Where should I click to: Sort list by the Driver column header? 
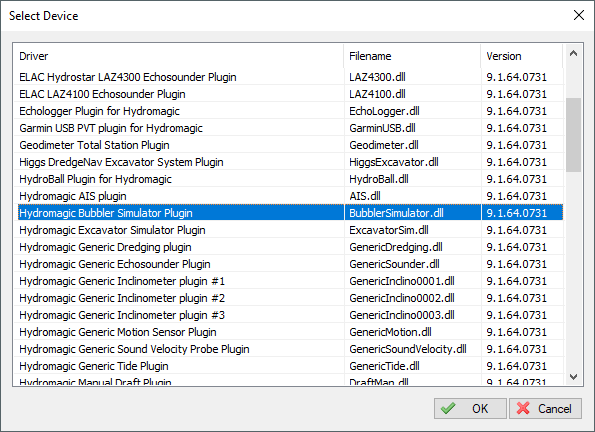(x=179, y=56)
